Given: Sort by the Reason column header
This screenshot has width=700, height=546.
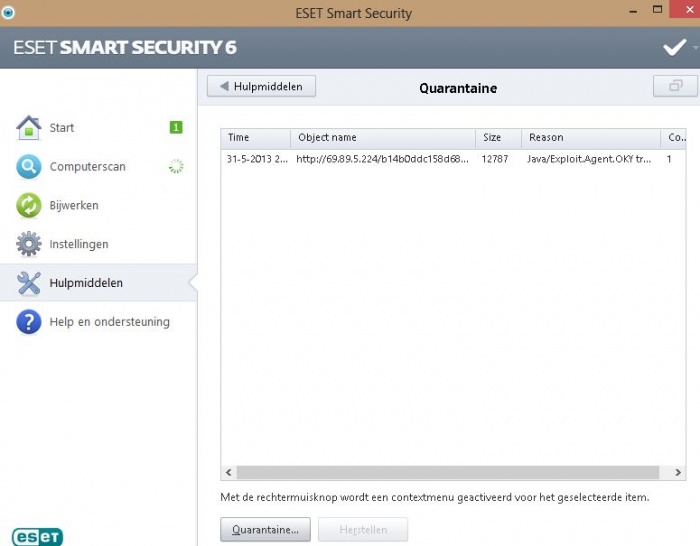Looking at the screenshot, I should point(591,138).
